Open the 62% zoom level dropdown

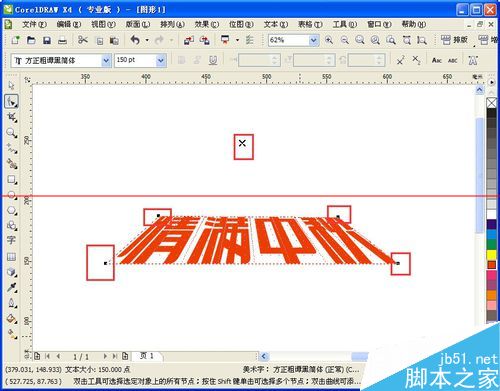[313, 40]
